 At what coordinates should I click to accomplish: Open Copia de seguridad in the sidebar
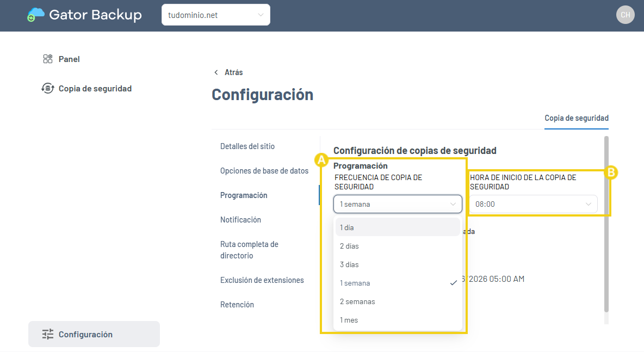(95, 89)
